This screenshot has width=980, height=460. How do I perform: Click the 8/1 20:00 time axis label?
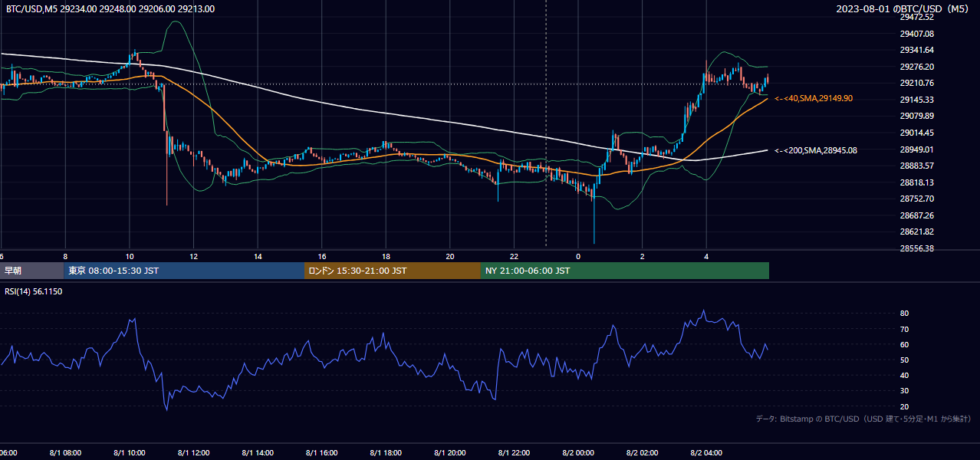[x=450, y=453]
